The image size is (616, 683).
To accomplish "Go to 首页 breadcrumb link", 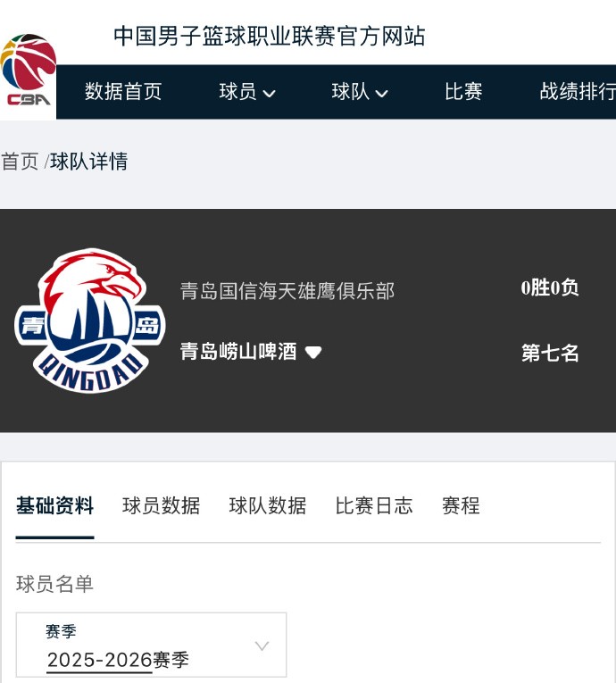I will (x=20, y=162).
